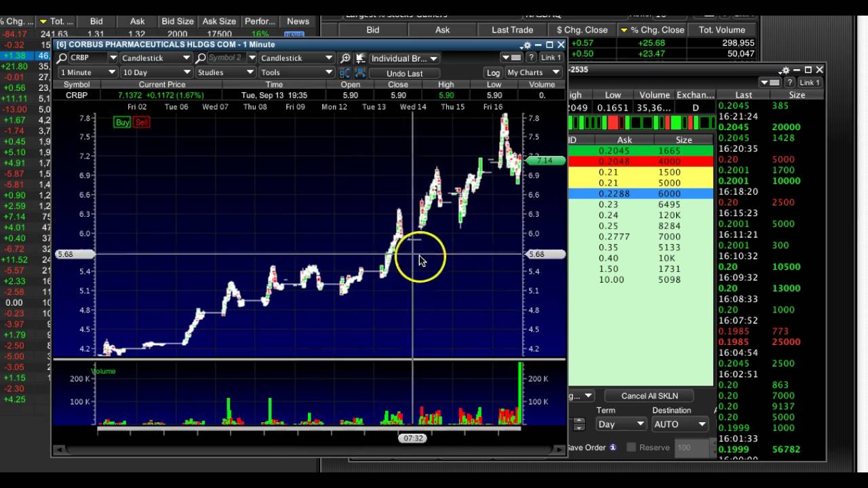Open the My Charts dropdown
This screenshot has height=488, width=868.
[x=534, y=73]
